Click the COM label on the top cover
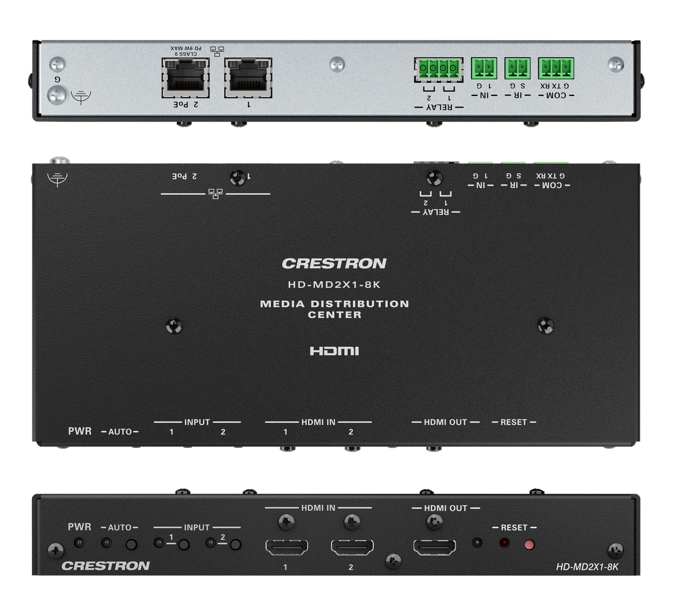673x616 pixels. coord(552,185)
